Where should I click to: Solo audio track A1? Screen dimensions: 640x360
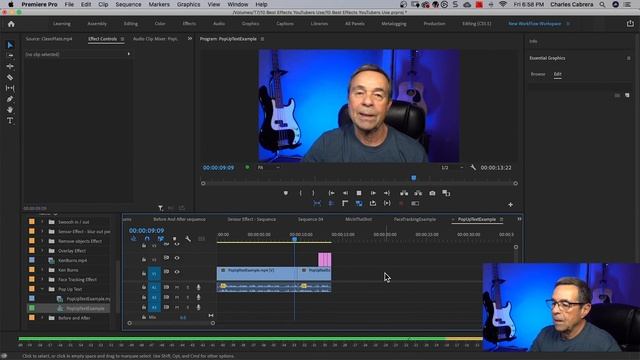[188, 287]
